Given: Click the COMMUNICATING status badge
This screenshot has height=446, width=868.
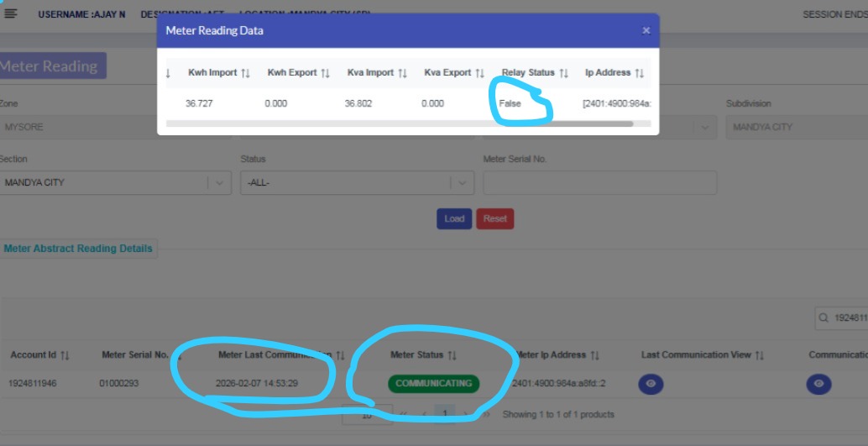Looking at the screenshot, I should (433, 383).
